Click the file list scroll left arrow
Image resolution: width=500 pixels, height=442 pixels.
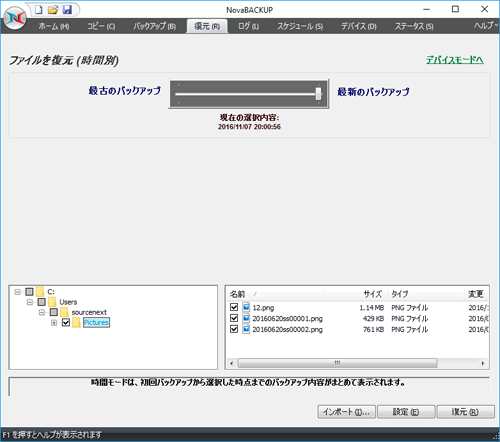tap(232, 363)
